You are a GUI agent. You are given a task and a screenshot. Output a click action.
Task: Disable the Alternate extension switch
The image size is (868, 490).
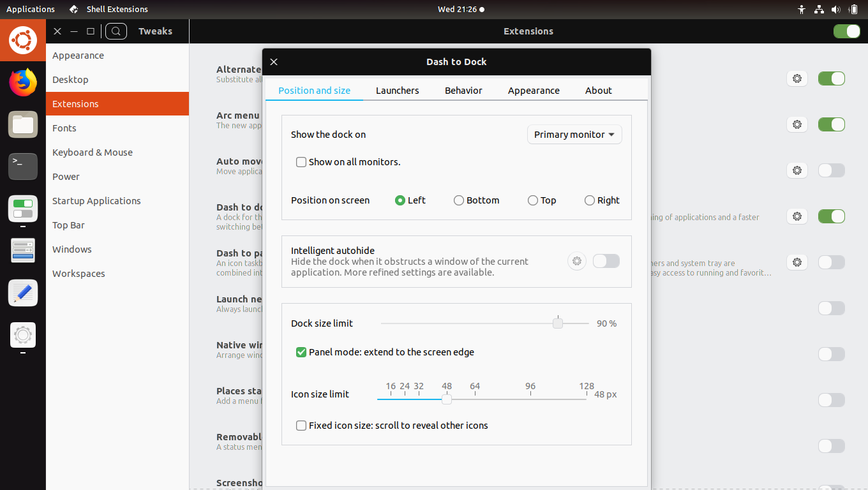tap(832, 78)
